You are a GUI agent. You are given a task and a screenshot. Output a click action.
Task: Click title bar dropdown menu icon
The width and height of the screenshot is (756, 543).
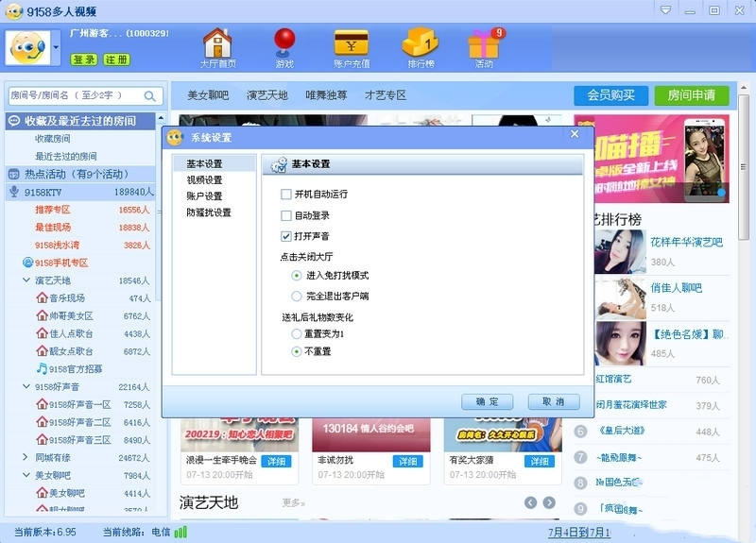pyautogui.click(x=665, y=10)
